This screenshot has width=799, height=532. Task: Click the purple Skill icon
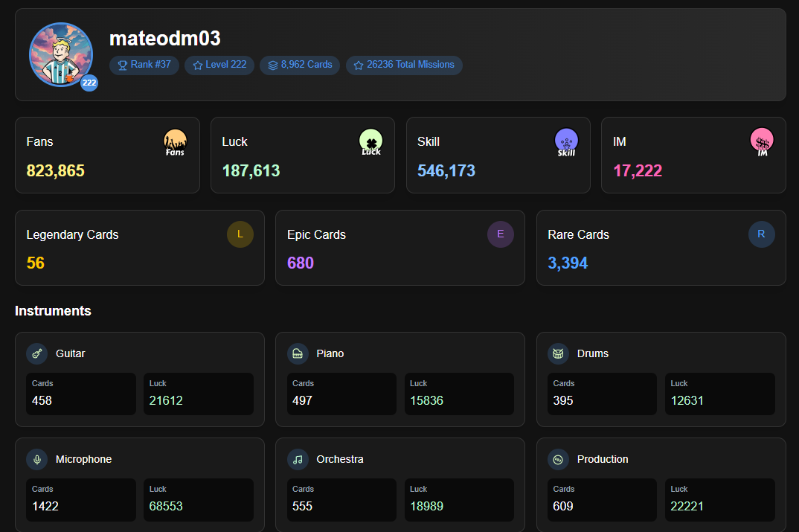pos(566,142)
